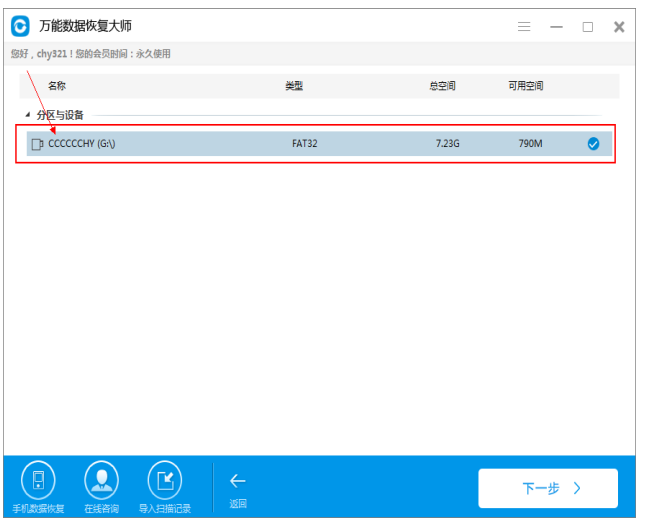The image size is (645, 530).
Task: Click the FAT32 type cell
Action: pyautogui.click(x=305, y=144)
